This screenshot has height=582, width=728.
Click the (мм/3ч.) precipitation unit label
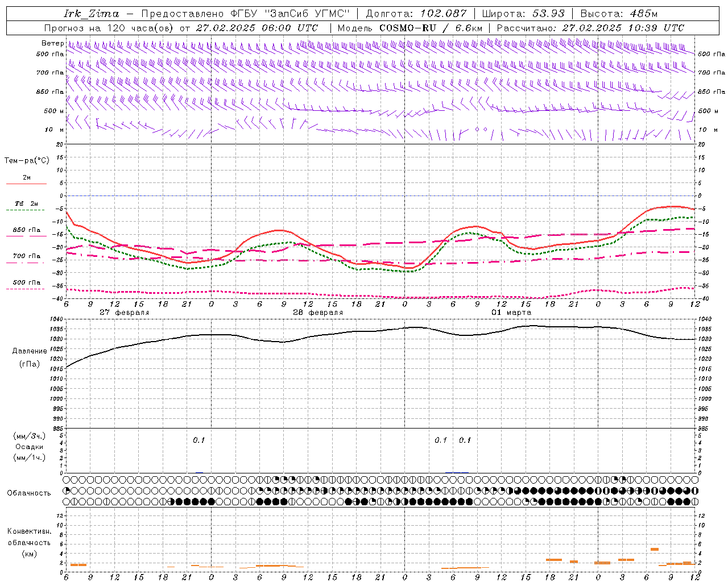(x=30, y=436)
